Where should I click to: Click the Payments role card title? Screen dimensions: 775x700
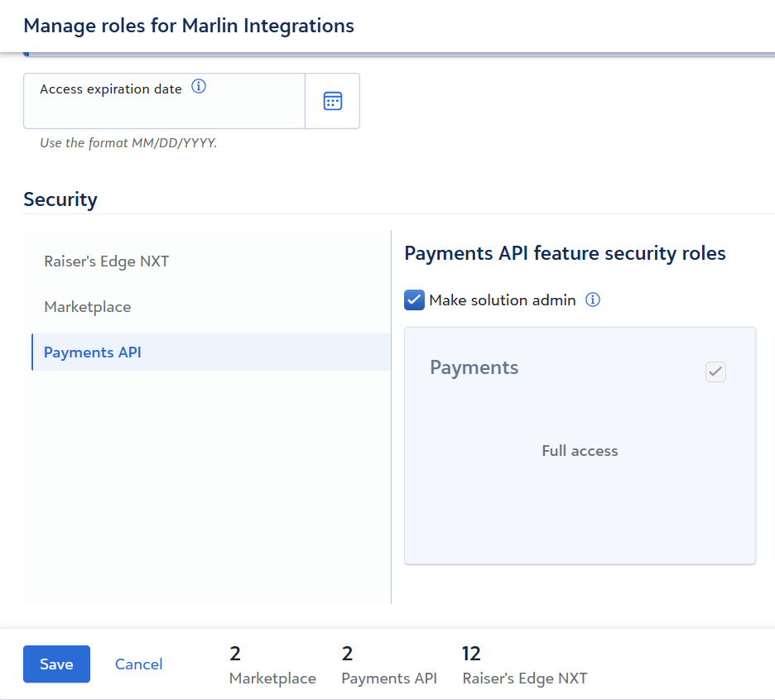point(474,368)
